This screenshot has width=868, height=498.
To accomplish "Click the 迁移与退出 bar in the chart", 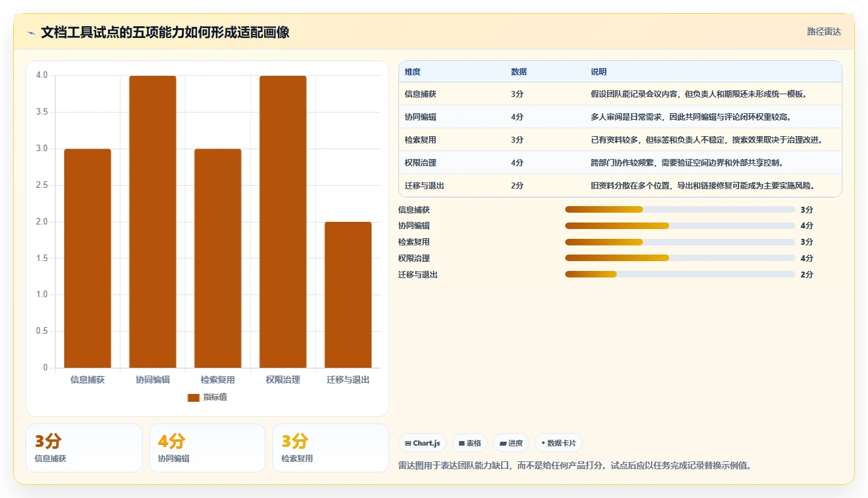I will pyautogui.click(x=348, y=294).
